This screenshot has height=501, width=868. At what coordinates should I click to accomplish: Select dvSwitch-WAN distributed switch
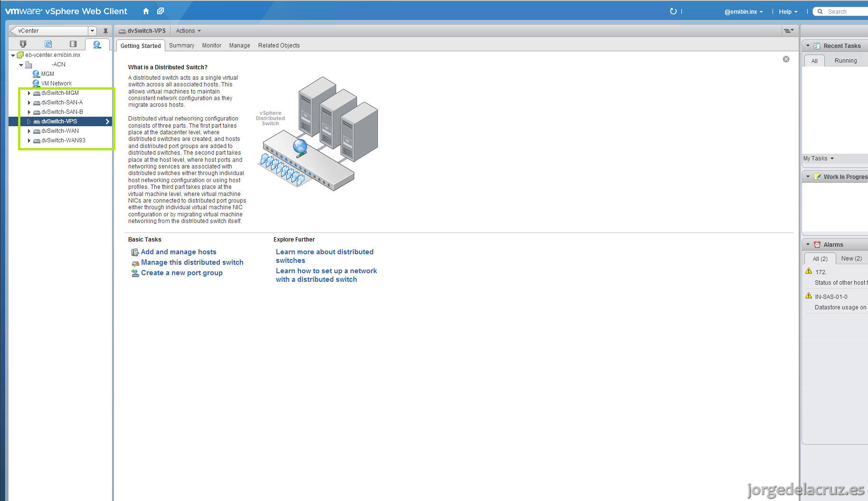(60, 131)
